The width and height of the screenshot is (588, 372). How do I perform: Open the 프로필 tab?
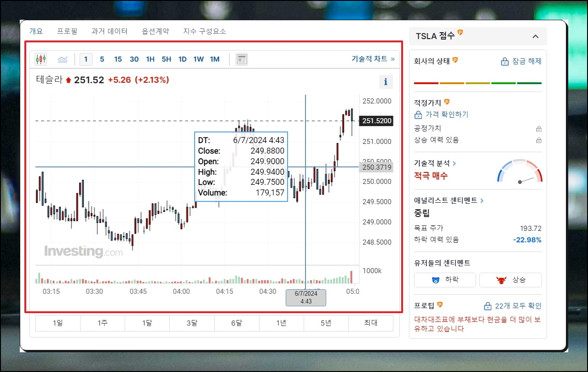point(67,31)
